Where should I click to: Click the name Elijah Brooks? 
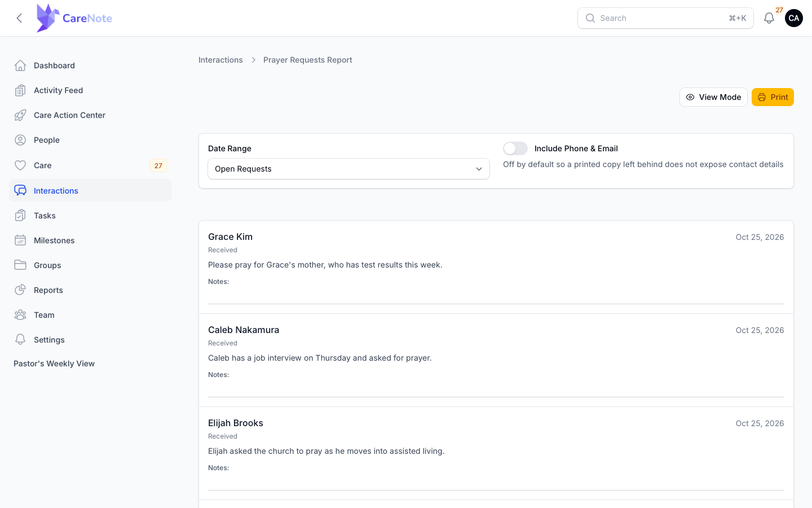pyautogui.click(x=236, y=423)
